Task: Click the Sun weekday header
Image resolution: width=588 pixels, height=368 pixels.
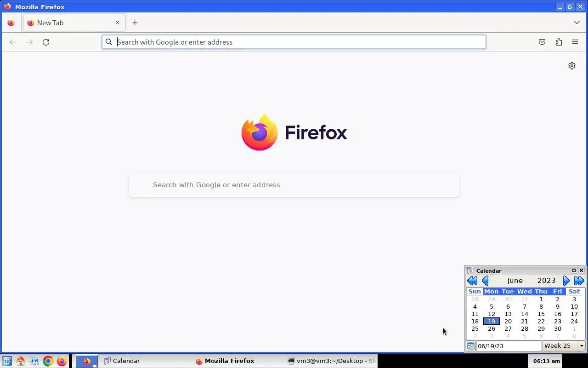Action: [475, 291]
